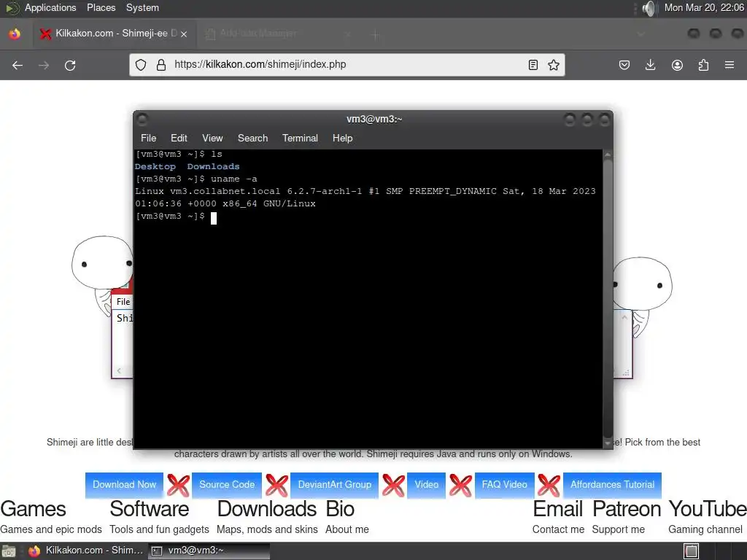Image resolution: width=747 pixels, height=560 pixels.
Task: Click the terminal scrollbar up arrow
Action: (608, 155)
